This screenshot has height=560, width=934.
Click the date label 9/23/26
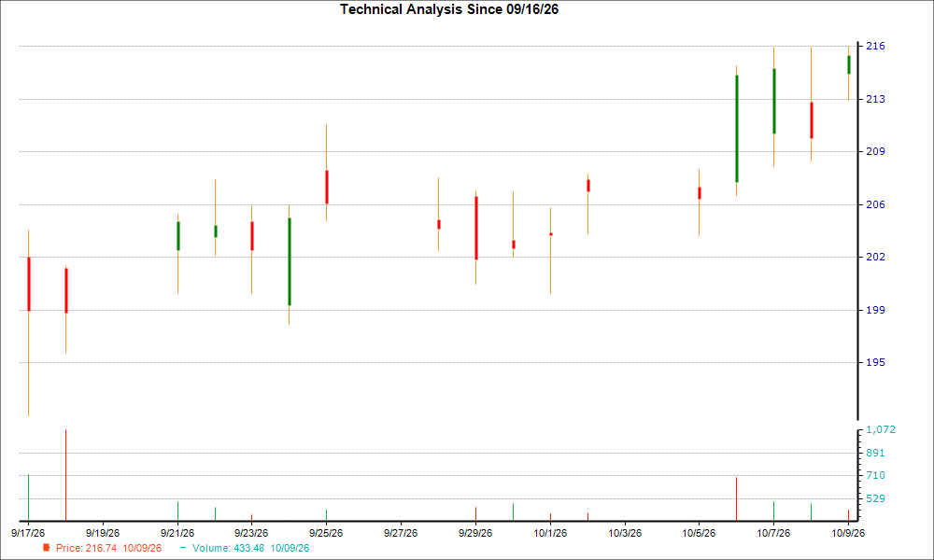pos(251,533)
